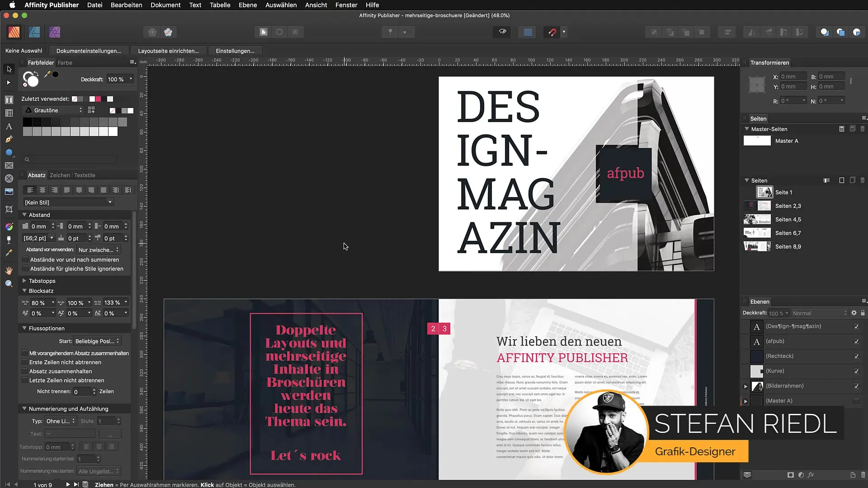The image size is (868, 488).
Task: Open the [Kein Stil] paragraph style dropdown
Action: pos(68,202)
